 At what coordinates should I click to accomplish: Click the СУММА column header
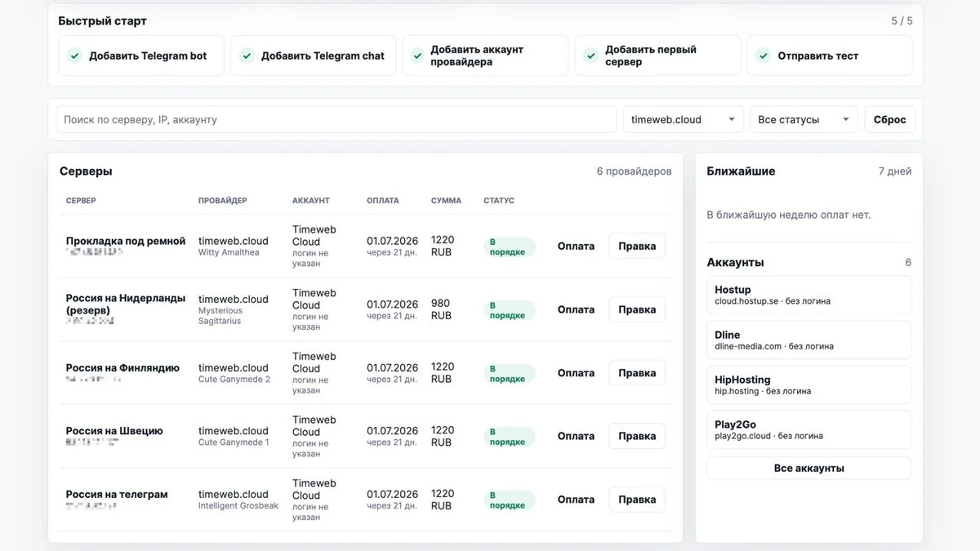[x=446, y=201]
